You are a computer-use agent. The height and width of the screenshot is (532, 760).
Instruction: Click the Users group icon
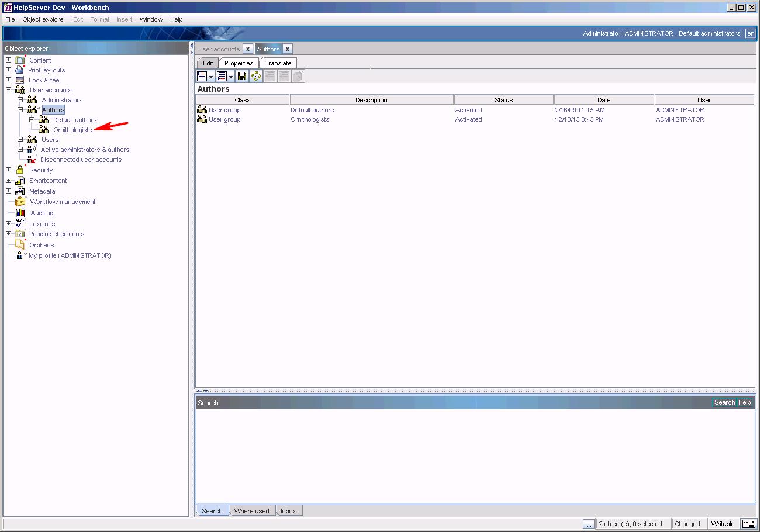coord(32,140)
